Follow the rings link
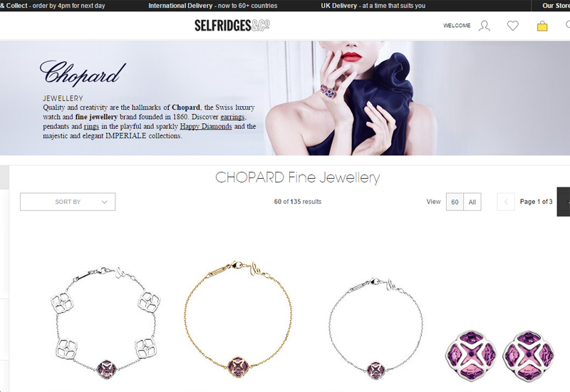This screenshot has width=570, height=392. click(x=91, y=126)
